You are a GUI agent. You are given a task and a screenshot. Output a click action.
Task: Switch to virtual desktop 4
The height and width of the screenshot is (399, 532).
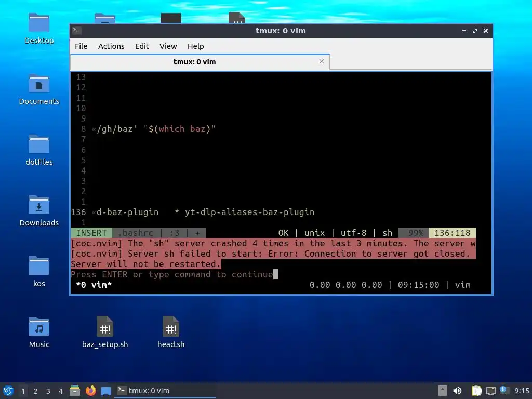(61, 391)
